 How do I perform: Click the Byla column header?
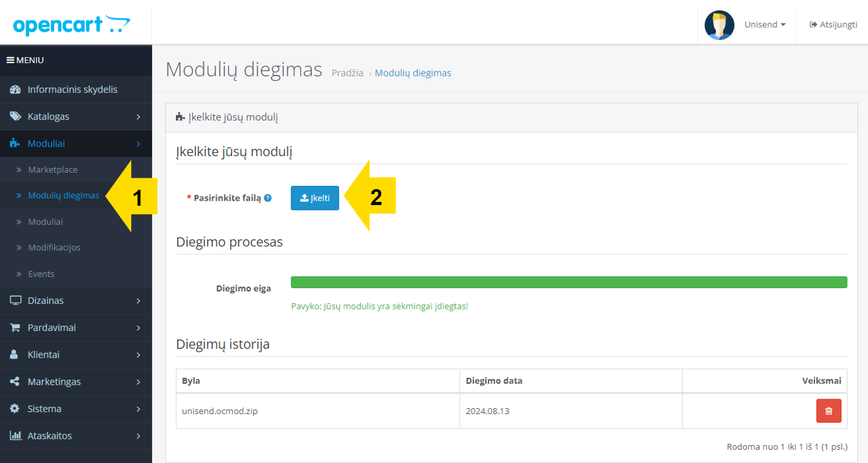click(x=317, y=381)
